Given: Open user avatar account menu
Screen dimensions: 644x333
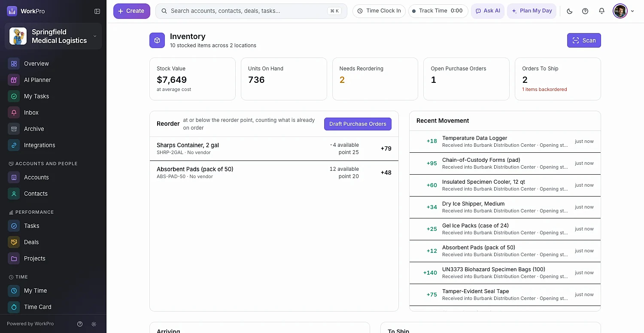Looking at the screenshot, I should (623, 11).
